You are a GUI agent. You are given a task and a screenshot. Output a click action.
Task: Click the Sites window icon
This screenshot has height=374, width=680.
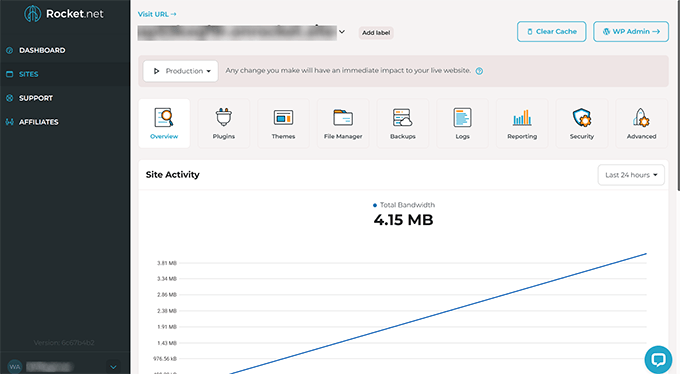click(10, 74)
